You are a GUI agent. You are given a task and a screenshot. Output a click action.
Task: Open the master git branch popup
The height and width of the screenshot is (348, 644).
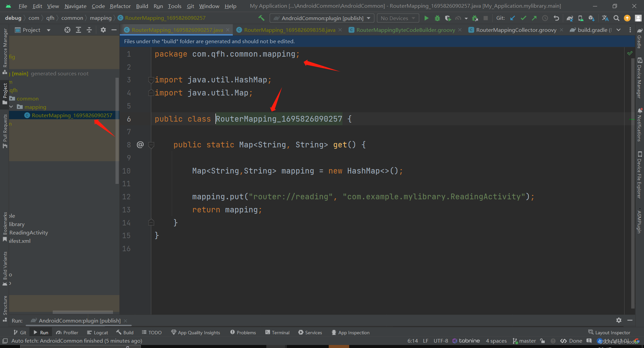point(524,341)
